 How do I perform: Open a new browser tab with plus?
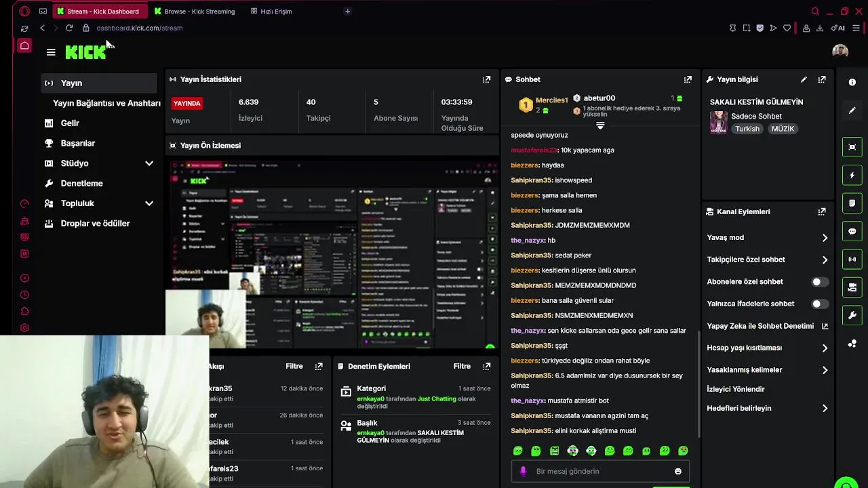point(347,11)
